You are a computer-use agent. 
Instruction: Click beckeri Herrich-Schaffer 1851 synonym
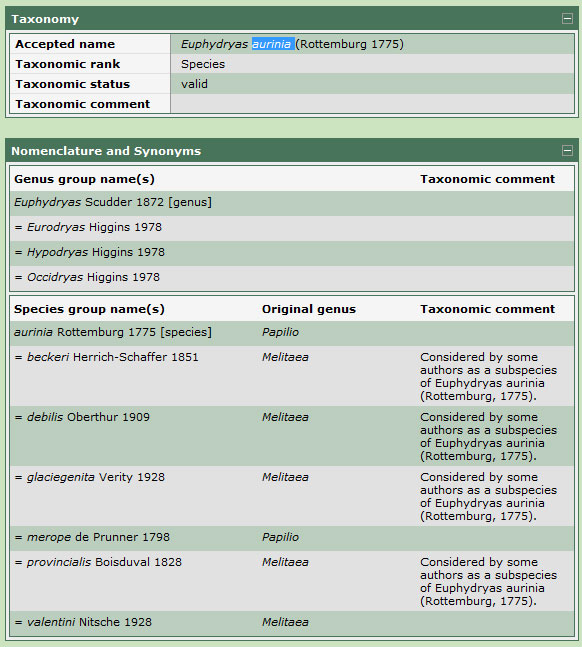pos(106,357)
